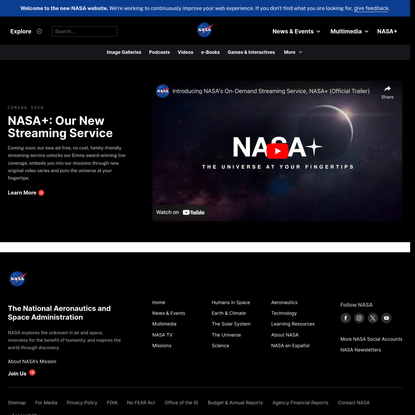Open NASA's X (Twitter) icon

[x=373, y=318]
